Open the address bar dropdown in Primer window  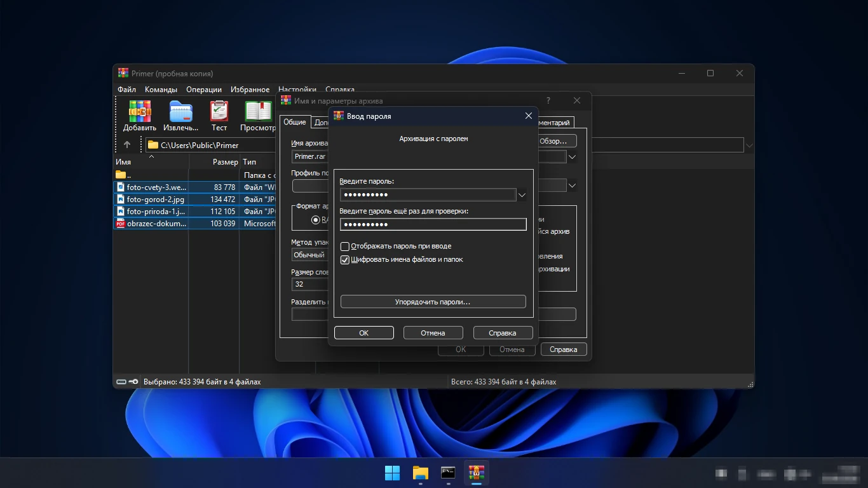click(x=749, y=145)
